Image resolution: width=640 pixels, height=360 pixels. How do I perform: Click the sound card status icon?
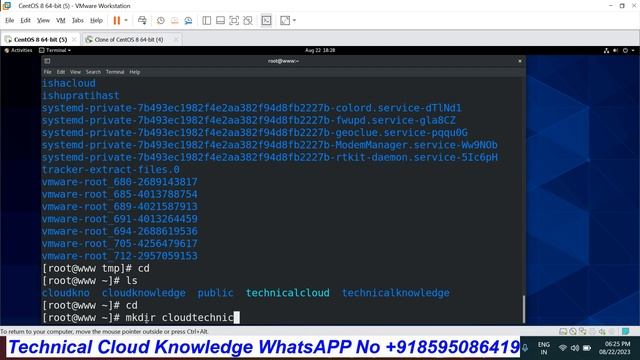(602, 331)
